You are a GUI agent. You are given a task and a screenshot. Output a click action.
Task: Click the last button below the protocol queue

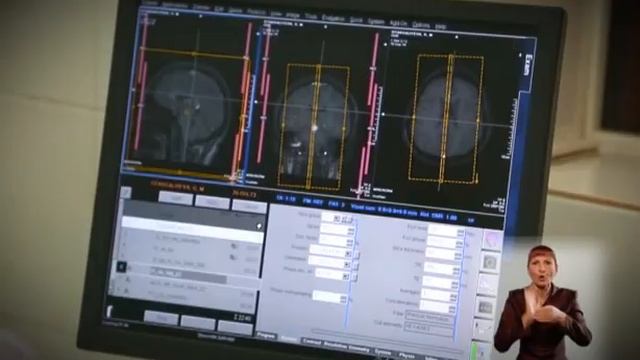tap(235, 327)
